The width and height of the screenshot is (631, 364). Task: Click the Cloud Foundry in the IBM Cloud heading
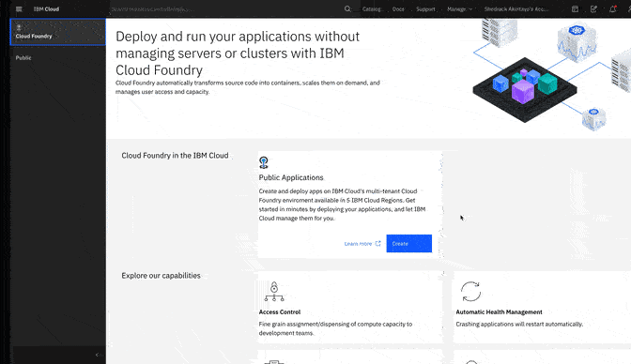point(175,155)
